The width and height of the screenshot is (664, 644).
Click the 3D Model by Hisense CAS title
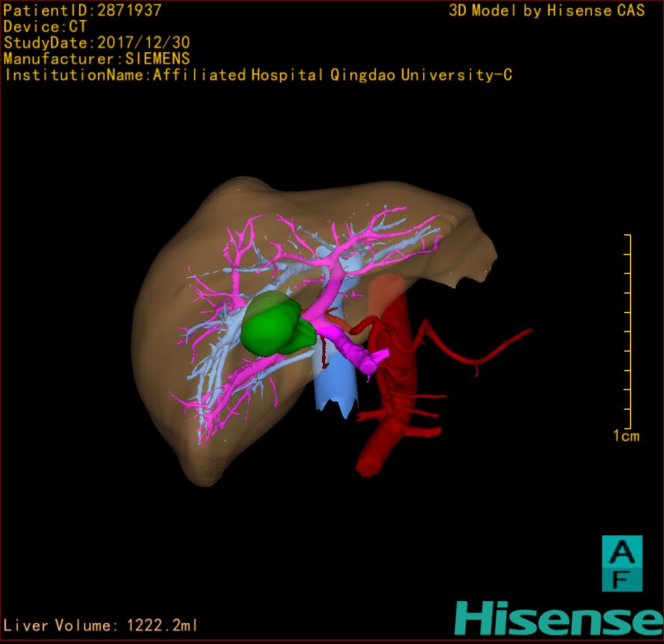(547, 10)
